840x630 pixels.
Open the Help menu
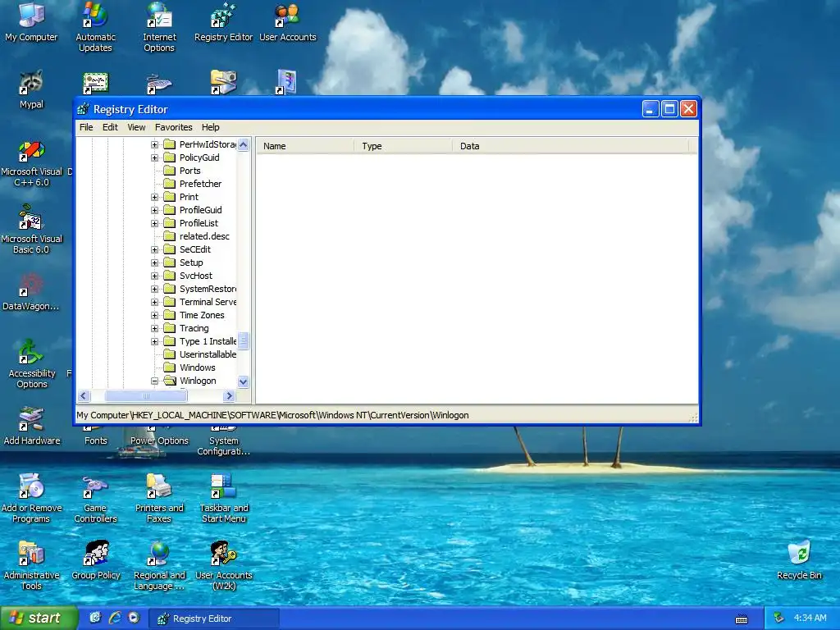click(210, 127)
